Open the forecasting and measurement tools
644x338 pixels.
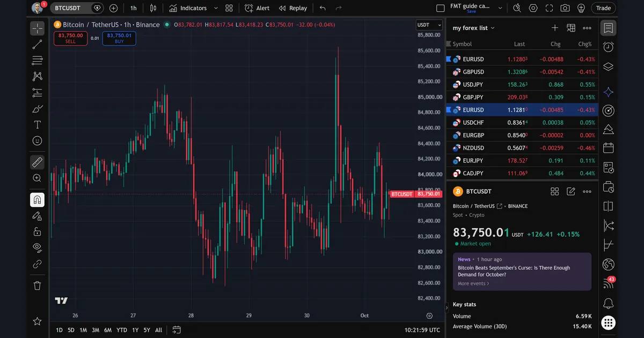(x=37, y=93)
